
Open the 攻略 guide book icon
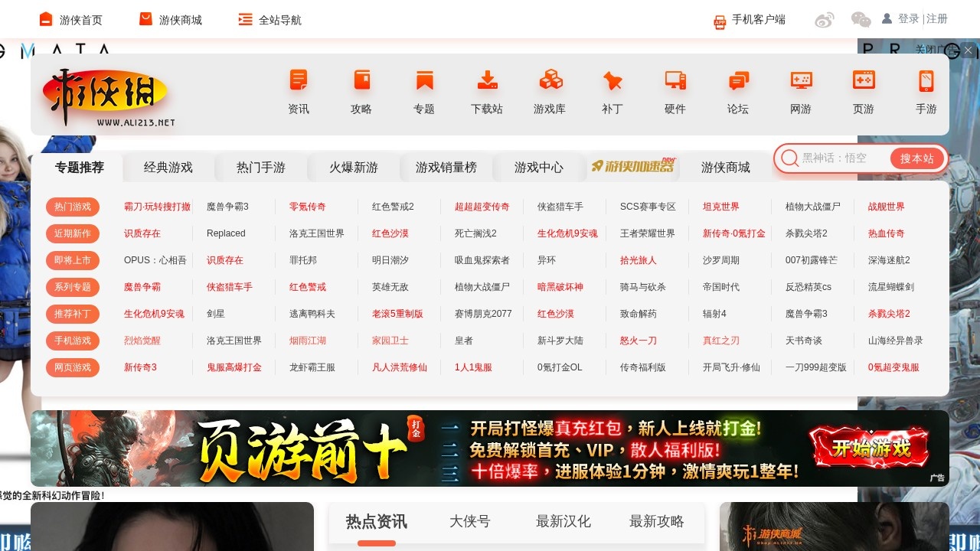coord(361,80)
